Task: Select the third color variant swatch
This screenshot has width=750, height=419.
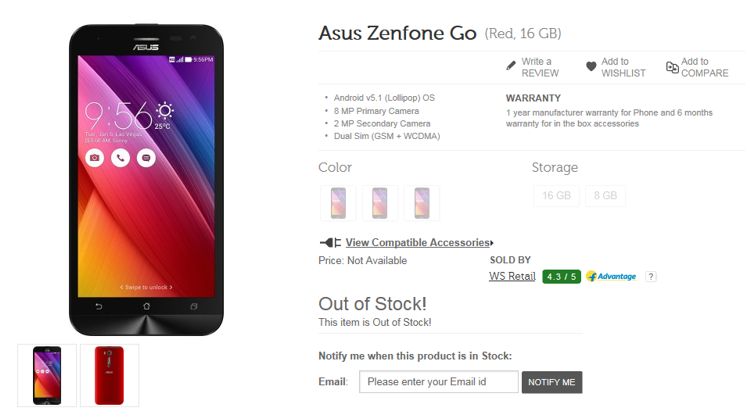Action: [421, 202]
